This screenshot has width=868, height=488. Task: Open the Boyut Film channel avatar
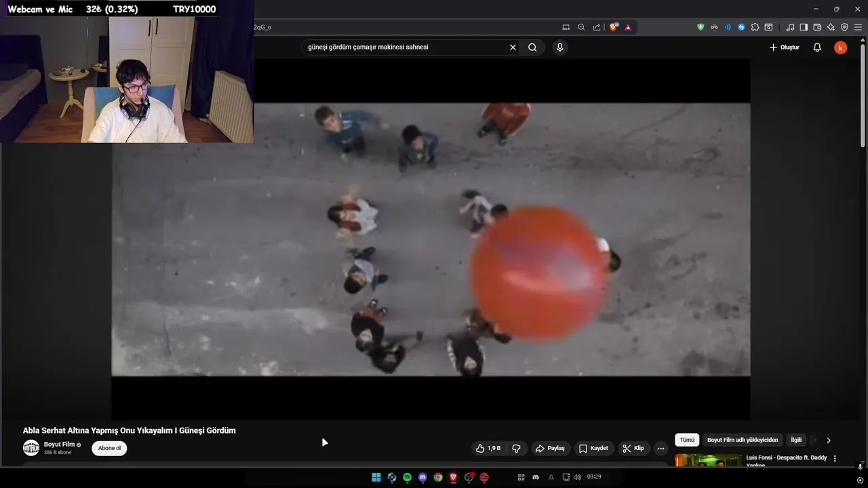[x=31, y=448]
